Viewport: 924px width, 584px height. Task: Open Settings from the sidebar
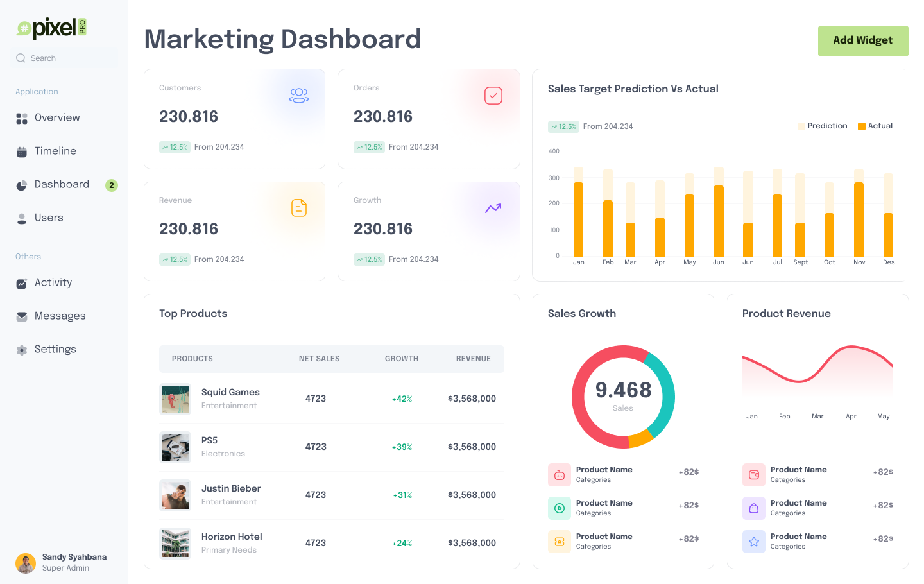click(55, 350)
